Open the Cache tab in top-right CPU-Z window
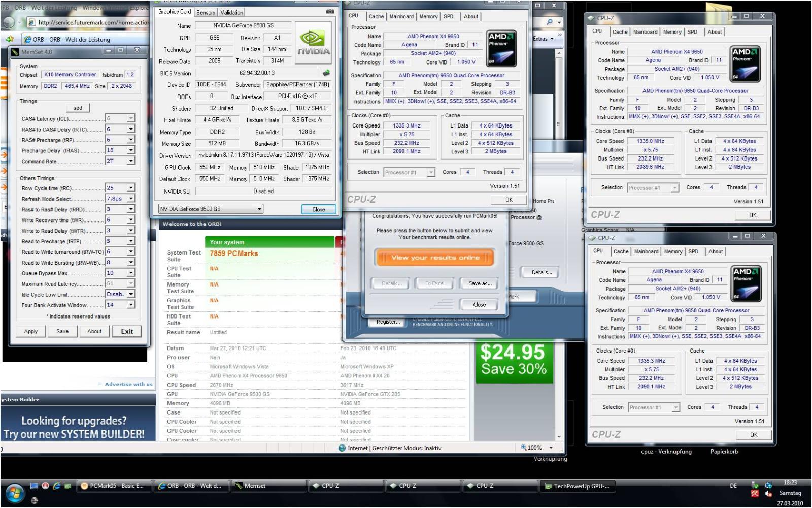 [620, 32]
